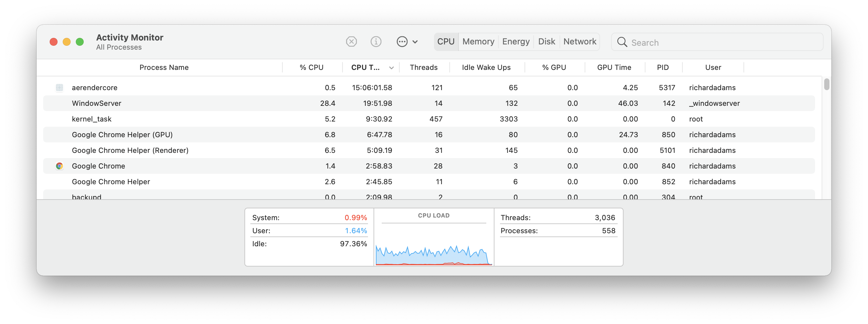Expand the chevron beside the ellipsis icon
The width and height of the screenshot is (868, 324).
(x=415, y=42)
